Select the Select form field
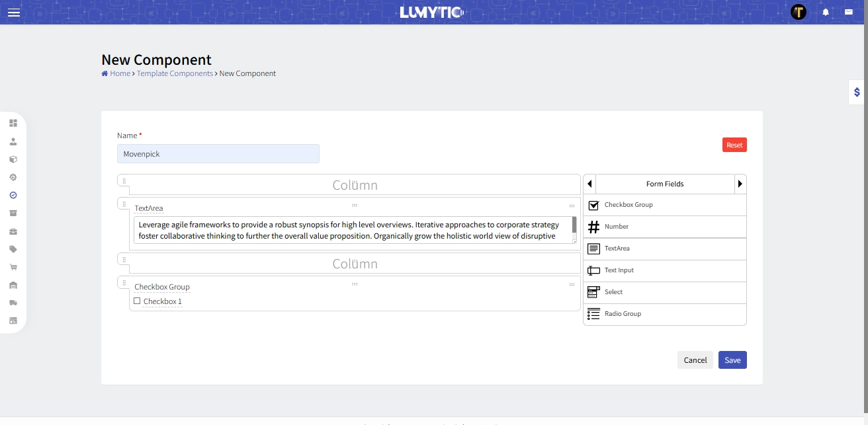The width and height of the screenshot is (868, 425). tap(665, 292)
